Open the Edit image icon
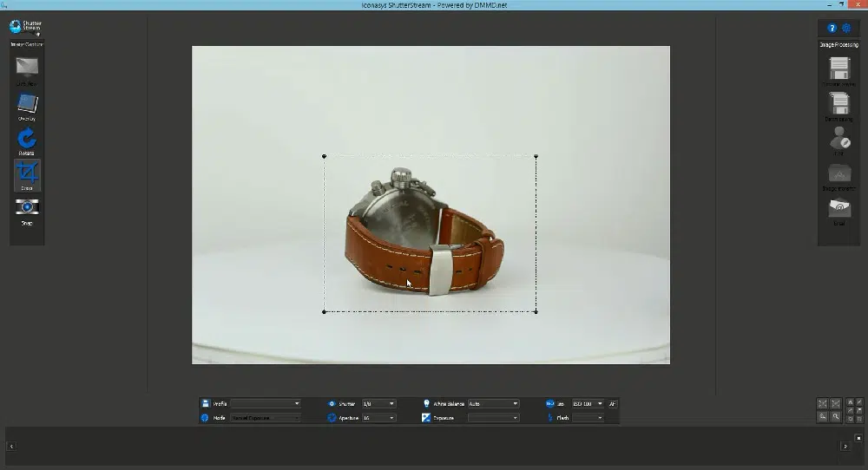 [x=839, y=138]
